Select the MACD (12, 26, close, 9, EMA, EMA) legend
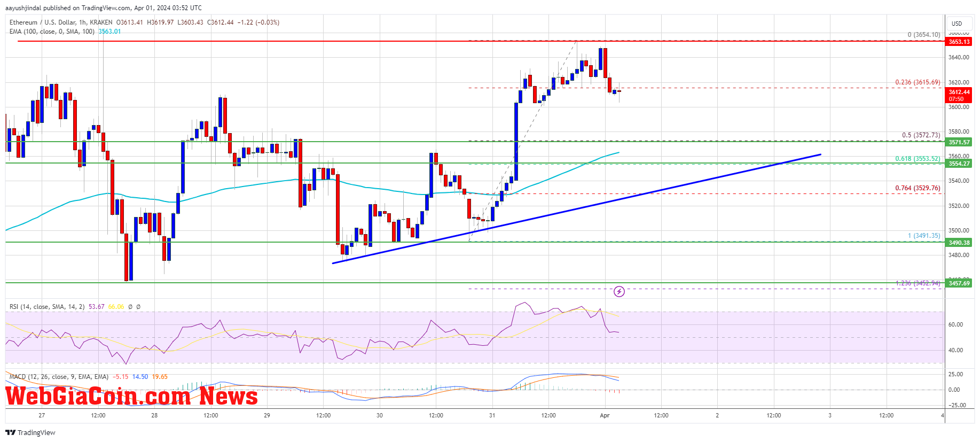 coord(59,377)
